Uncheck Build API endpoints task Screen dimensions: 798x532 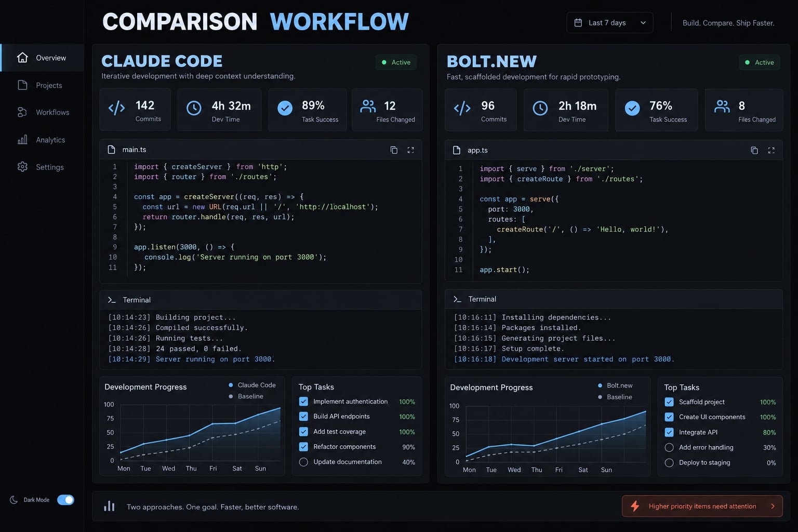tap(303, 417)
